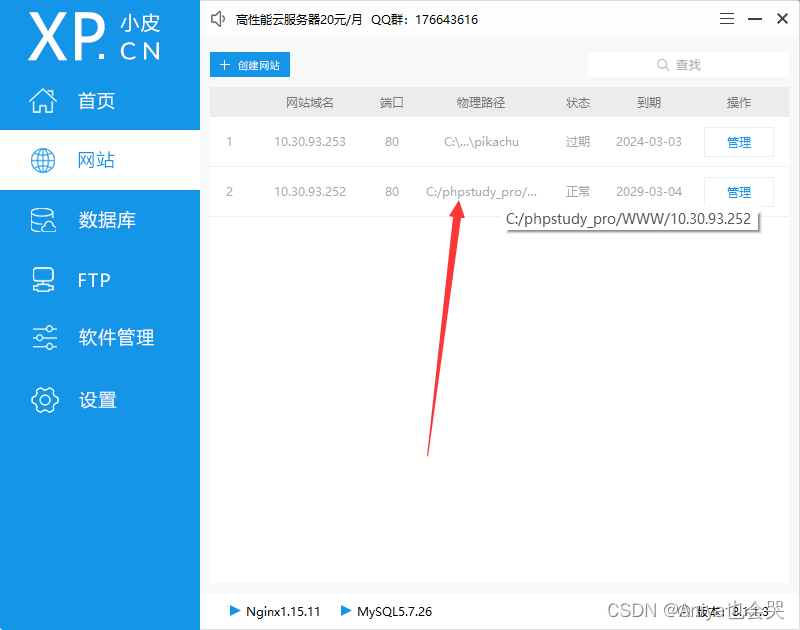This screenshot has width=800, height=630.
Task: Click the globe icon for 网站
Action: [x=43, y=160]
